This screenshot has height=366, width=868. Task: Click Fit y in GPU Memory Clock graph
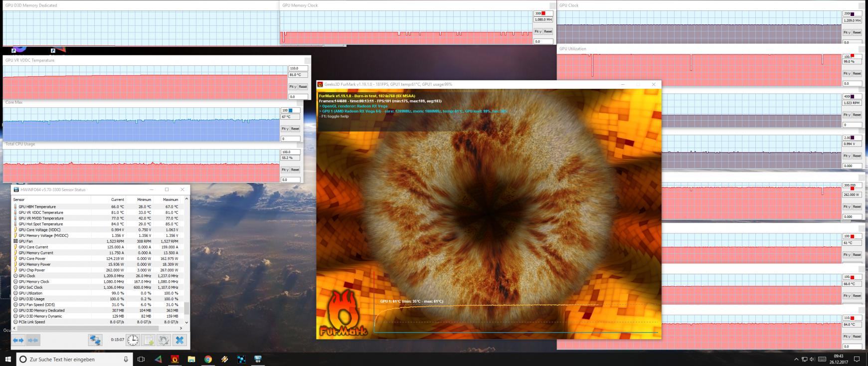click(x=537, y=31)
